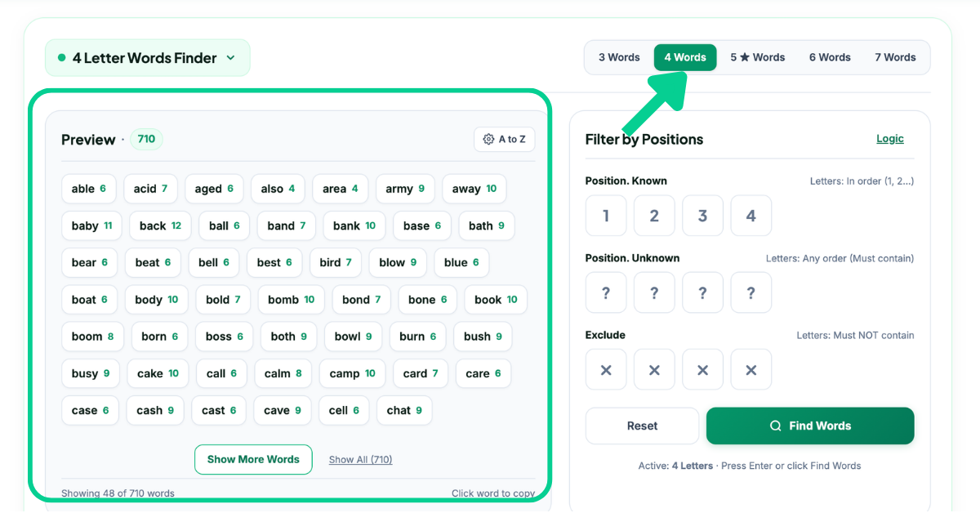Copy the word "cake"
Viewport: 980px width, 513px height.
(x=158, y=373)
